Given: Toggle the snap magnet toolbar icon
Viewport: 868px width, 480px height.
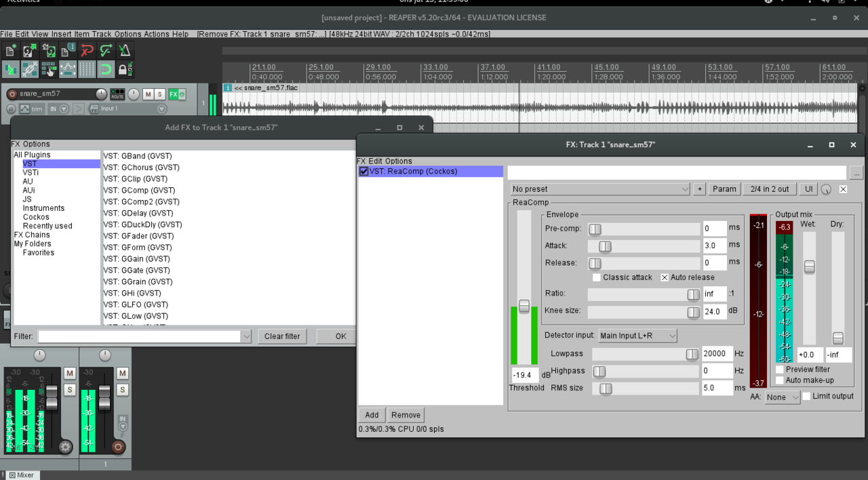Looking at the screenshot, I should [106, 68].
